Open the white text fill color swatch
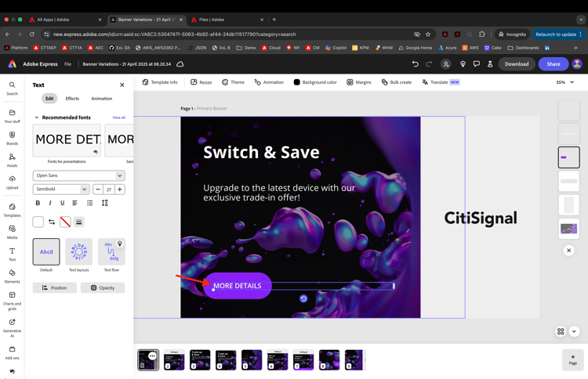588x379 pixels. (38, 222)
